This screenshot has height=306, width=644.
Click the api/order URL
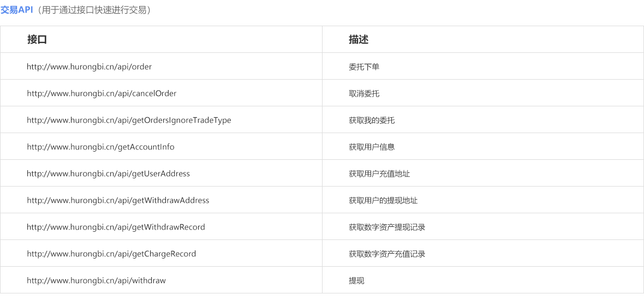(89, 67)
